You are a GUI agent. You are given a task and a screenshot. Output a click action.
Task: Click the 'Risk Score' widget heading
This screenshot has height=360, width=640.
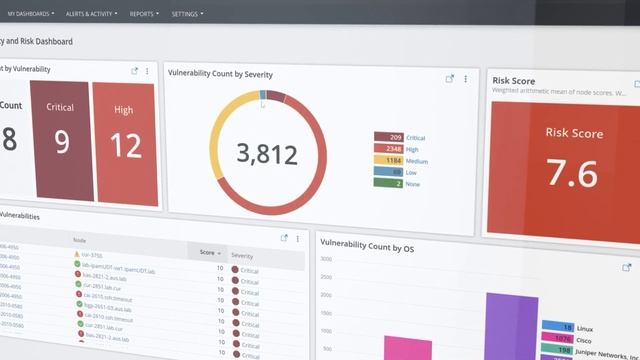click(x=513, y=81)
